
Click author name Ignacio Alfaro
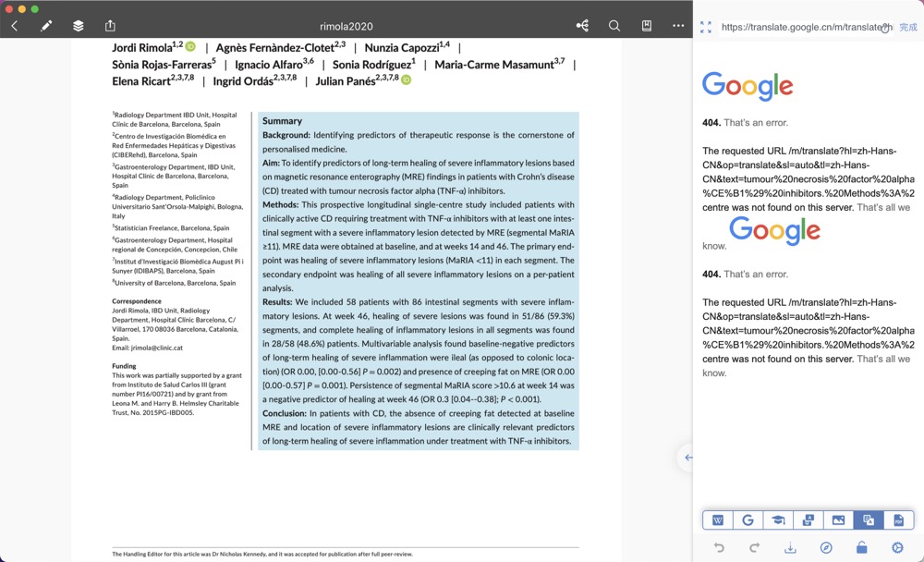coord(269,65)
